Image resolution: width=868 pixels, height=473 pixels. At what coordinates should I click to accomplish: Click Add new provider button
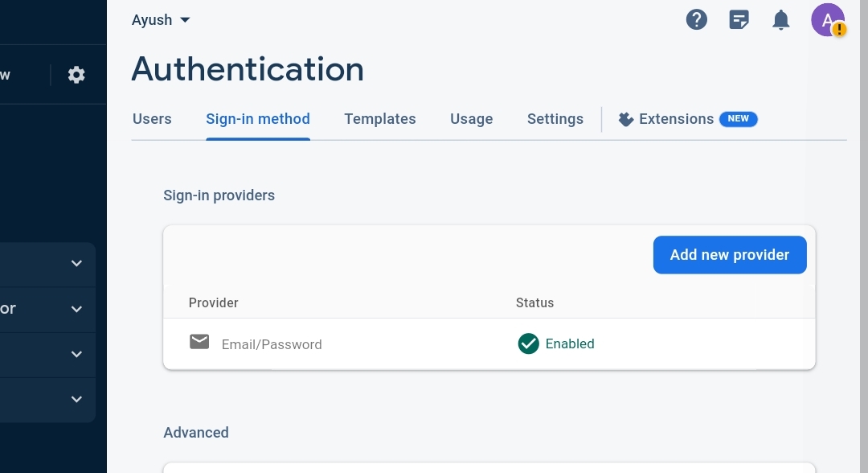point(730,255)
